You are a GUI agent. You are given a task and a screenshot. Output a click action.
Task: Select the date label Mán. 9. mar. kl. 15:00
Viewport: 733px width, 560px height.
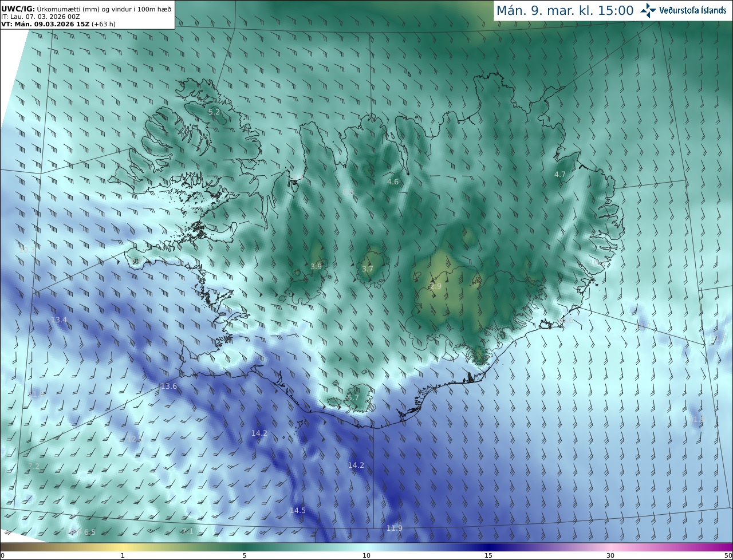[x=565, y=10]
